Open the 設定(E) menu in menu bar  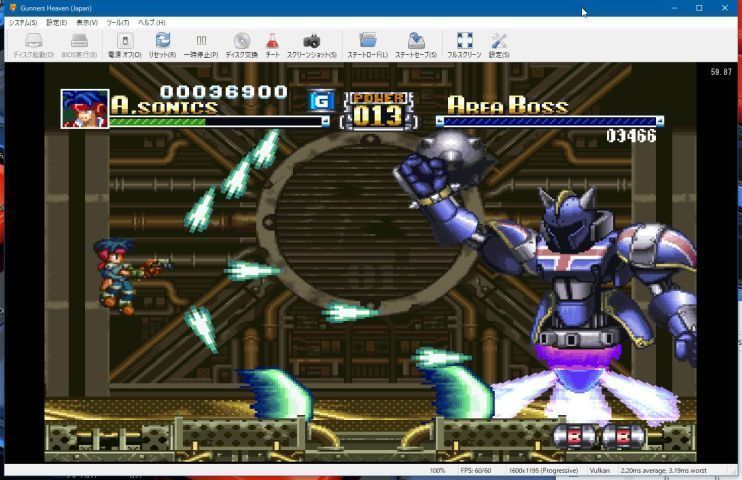[56, 23]
